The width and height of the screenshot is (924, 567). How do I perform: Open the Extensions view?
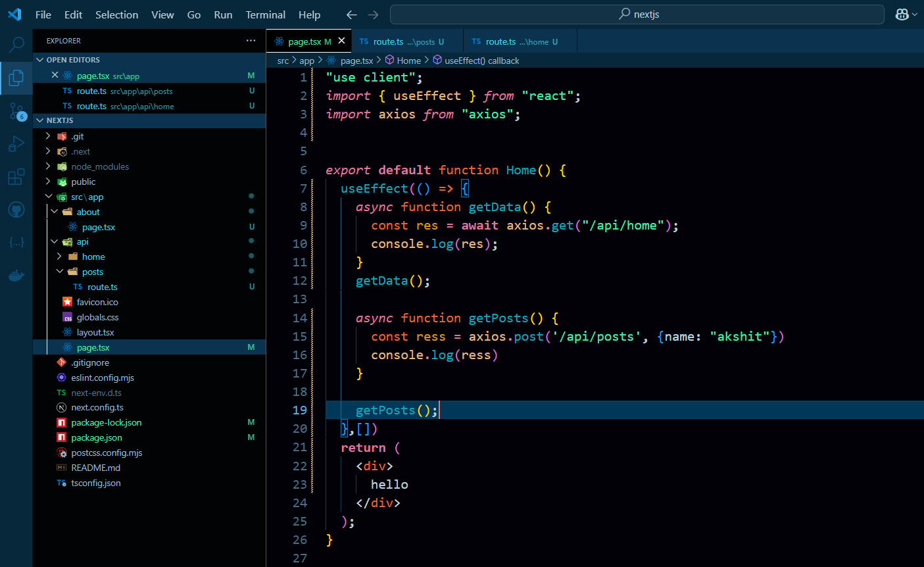(16, 176)
